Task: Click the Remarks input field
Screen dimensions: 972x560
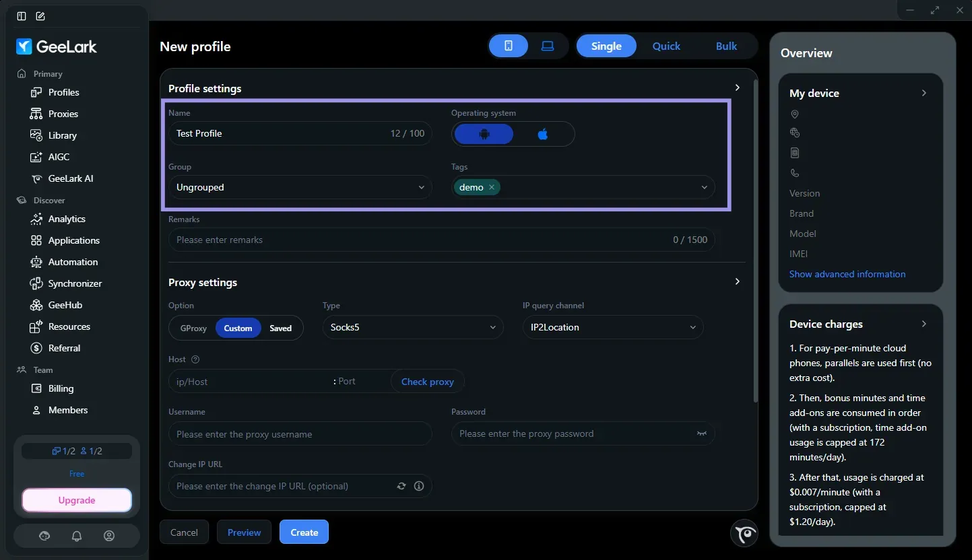Action: [441, 240]
